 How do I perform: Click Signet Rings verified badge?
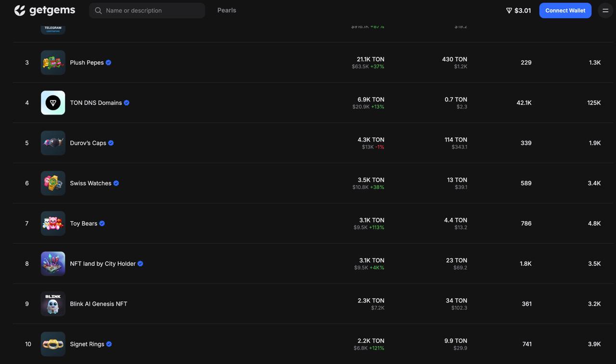click(109, 344)
